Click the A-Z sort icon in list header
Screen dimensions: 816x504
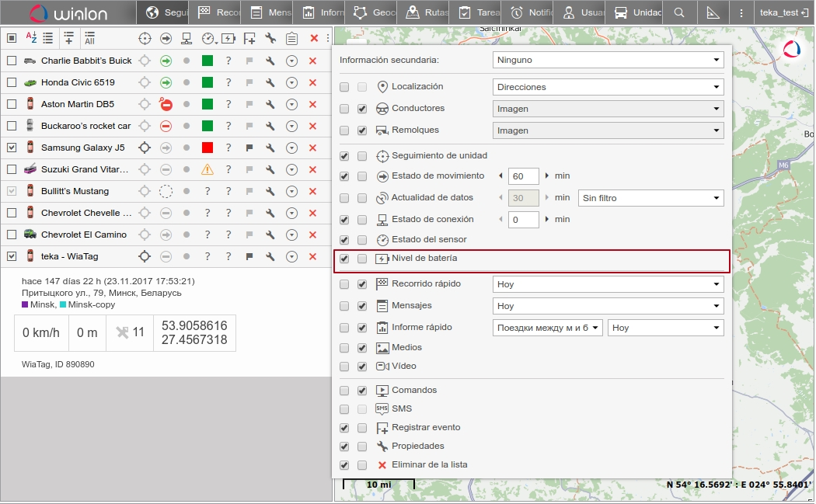(x=32, y=38)
